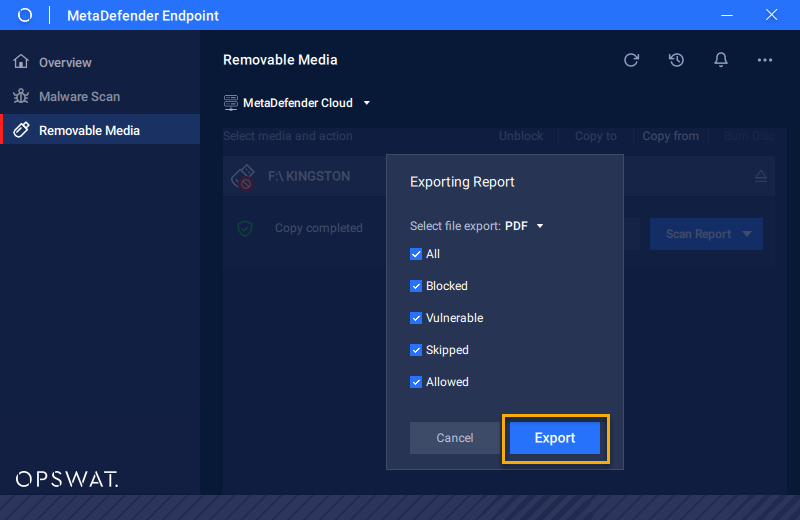The height and width of the screenshot is (520, 800).
Task: Select the Removable Media USB icon
Action: (x=21, y=130)
